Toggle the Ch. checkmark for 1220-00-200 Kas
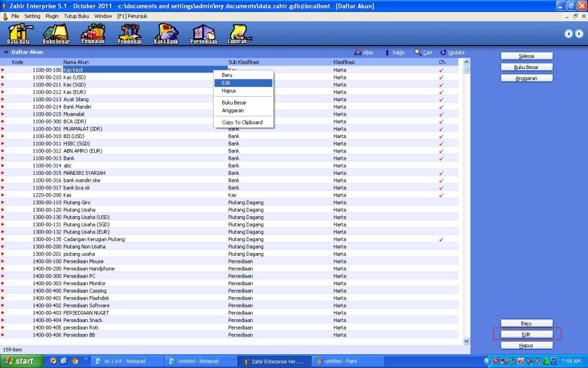 pos(442,195)
